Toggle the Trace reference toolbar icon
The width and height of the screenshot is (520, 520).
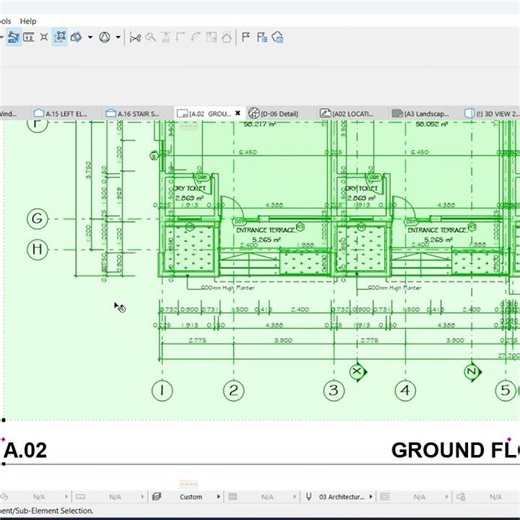14,37
